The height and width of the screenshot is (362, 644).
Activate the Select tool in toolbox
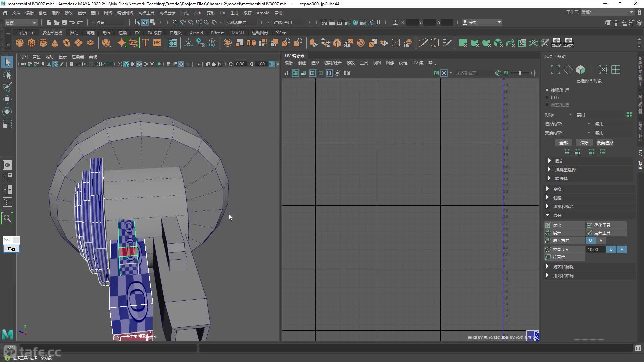7,62
